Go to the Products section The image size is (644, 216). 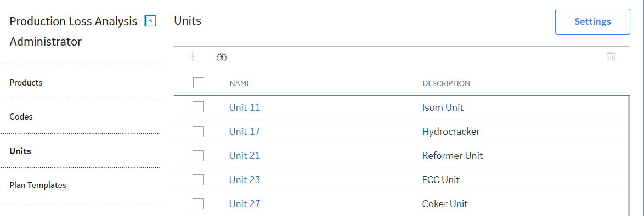[26, 83]
